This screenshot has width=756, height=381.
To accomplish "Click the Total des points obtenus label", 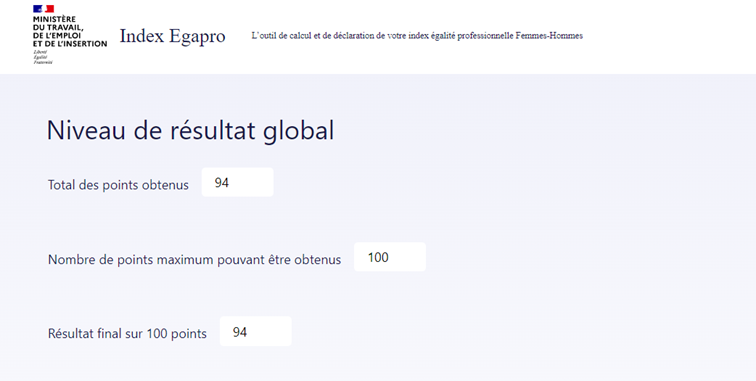I will (x=118, y=185).
